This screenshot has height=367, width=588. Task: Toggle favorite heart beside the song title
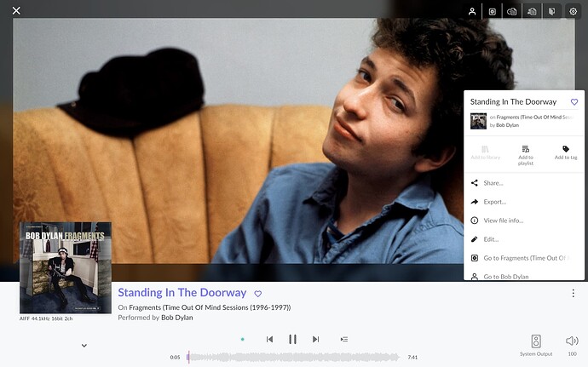tap(258, 294)
